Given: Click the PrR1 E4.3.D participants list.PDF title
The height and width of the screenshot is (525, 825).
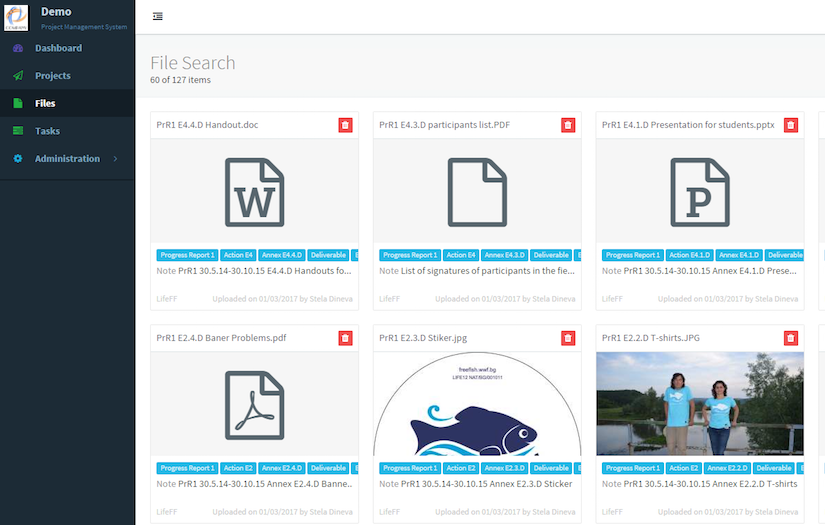Looking at the screenshot, I should tap(445, 125).
